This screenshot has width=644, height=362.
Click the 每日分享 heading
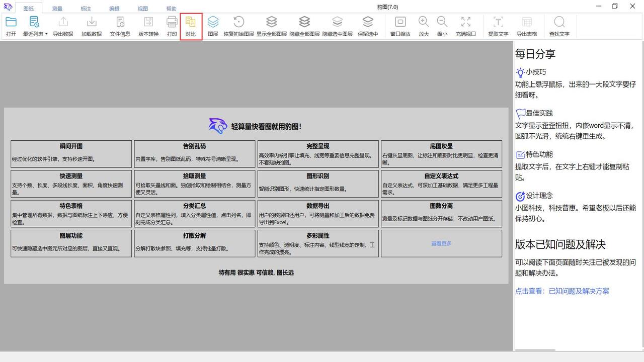point(535,54)
